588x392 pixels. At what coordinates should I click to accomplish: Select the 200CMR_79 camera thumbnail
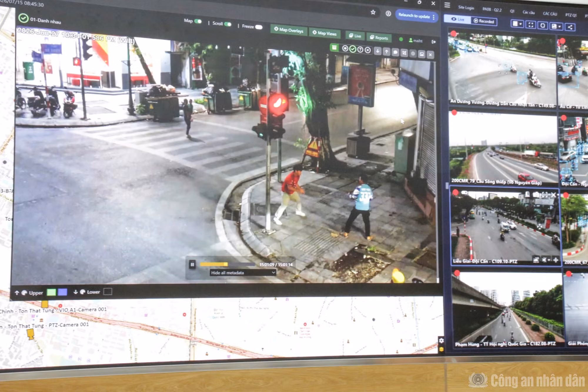point(503,148)
